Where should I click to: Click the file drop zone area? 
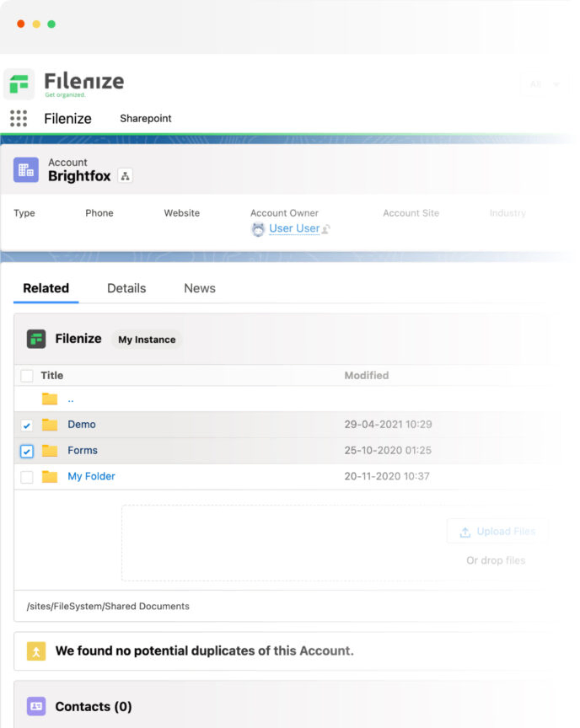click(335, 543)
